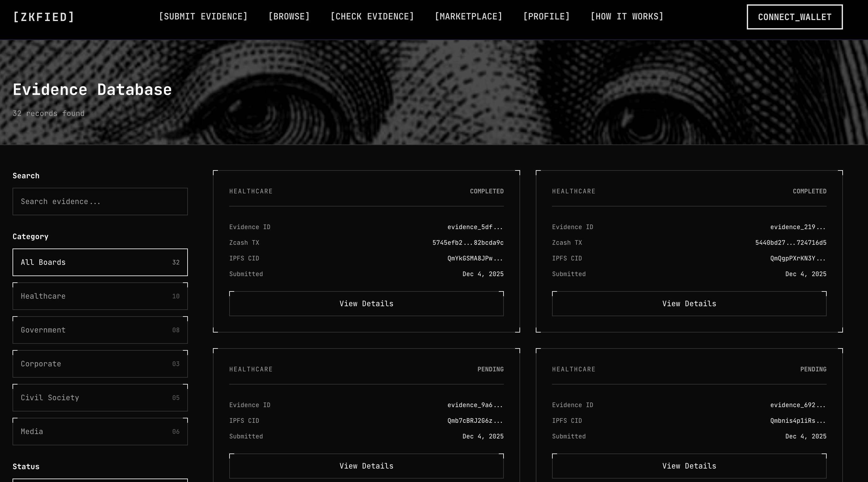This screenshot has height=482, width=868.
Task: Navigate to the Marketplace page
Action: 468,17
